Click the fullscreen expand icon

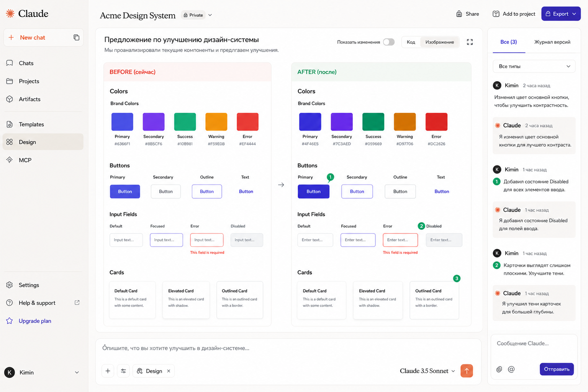(470, 42)
